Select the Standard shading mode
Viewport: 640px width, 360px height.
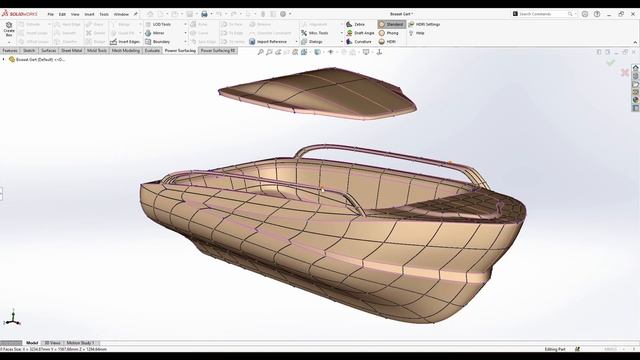click(391, 24)
